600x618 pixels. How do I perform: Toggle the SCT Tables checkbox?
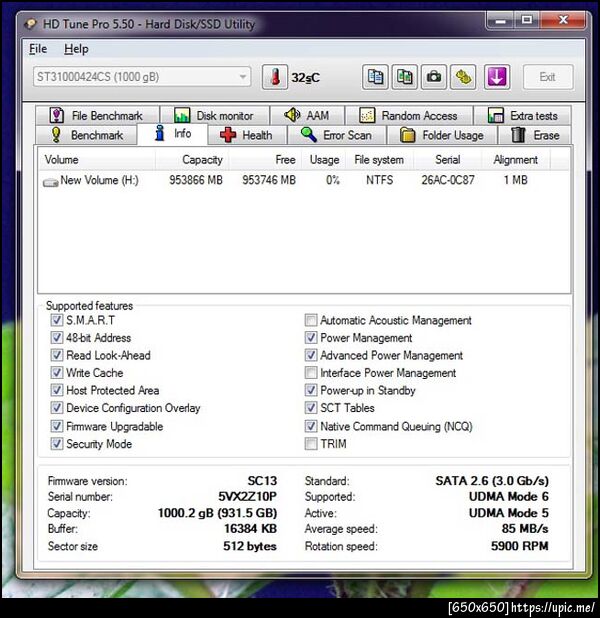tap(311, 408)
